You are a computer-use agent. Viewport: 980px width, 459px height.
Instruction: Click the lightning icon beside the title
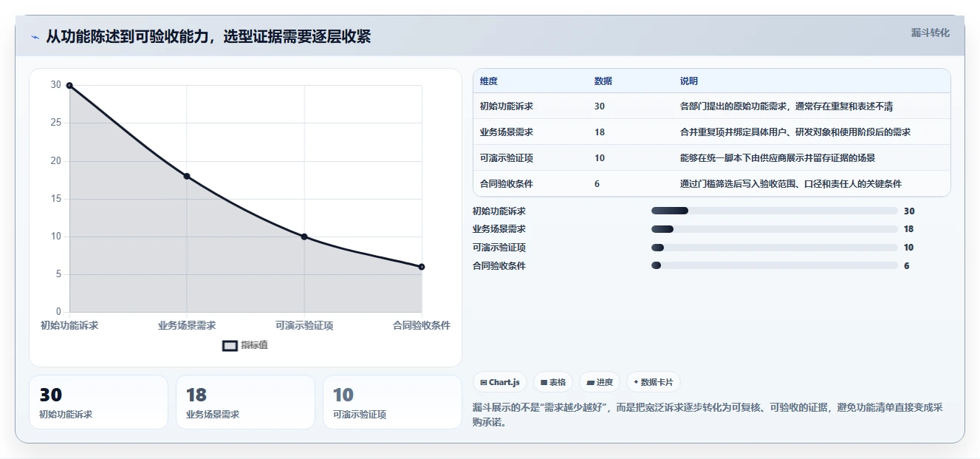click(x=35, y=37)
